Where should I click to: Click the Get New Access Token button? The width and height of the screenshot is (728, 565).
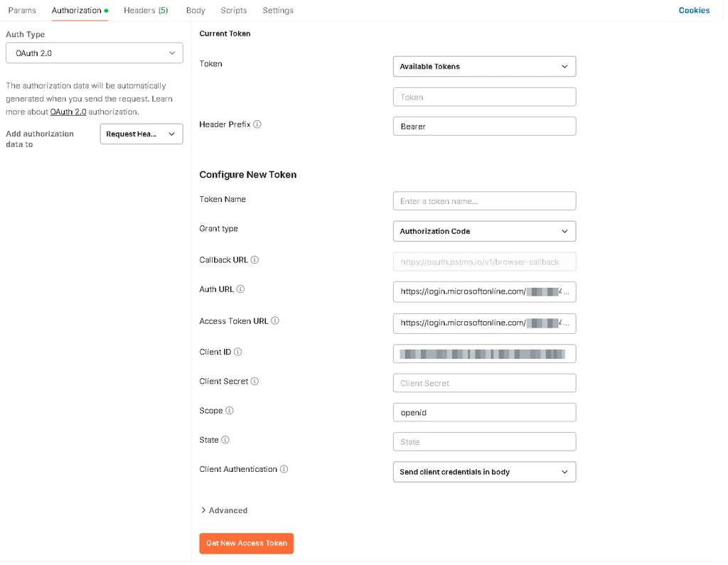246,543
